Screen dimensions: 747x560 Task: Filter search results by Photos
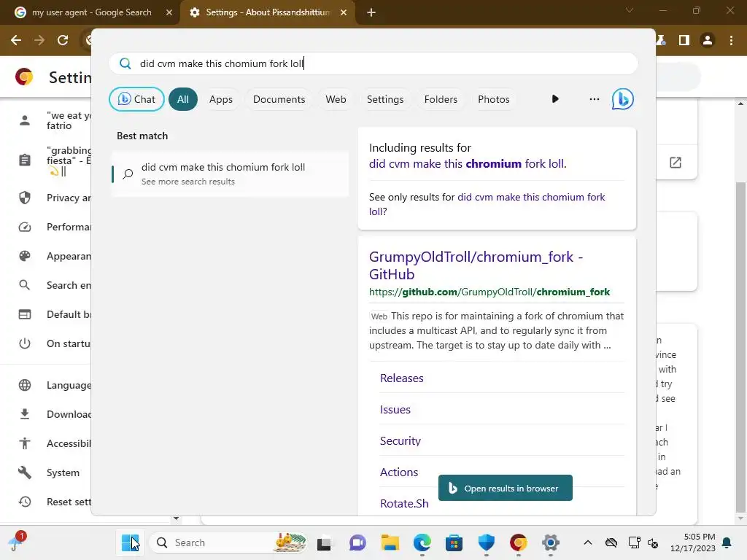[x=494, y=99]
